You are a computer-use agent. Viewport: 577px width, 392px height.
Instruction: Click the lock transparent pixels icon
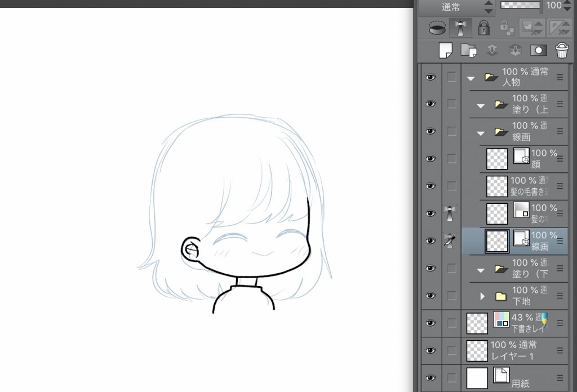tap(506, 28)
